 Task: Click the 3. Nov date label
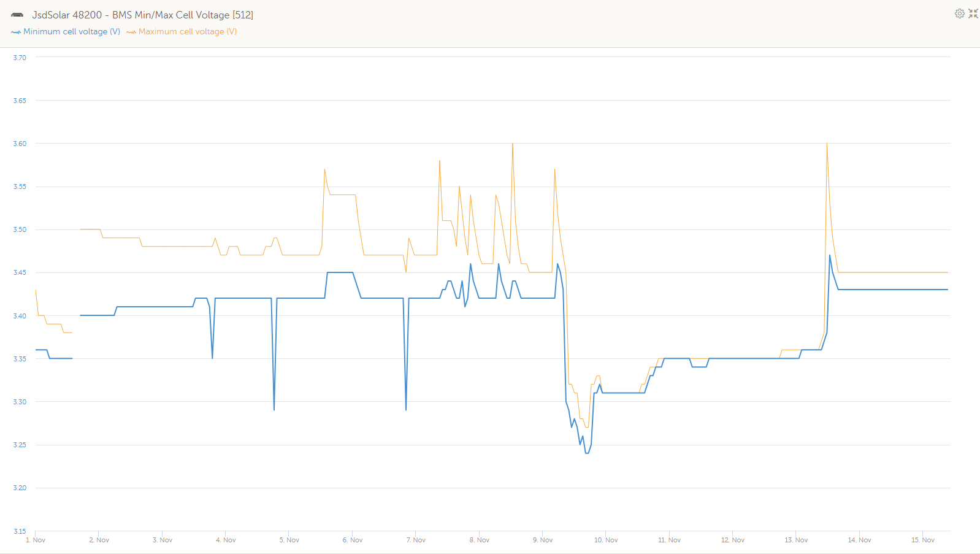point(163,540)
